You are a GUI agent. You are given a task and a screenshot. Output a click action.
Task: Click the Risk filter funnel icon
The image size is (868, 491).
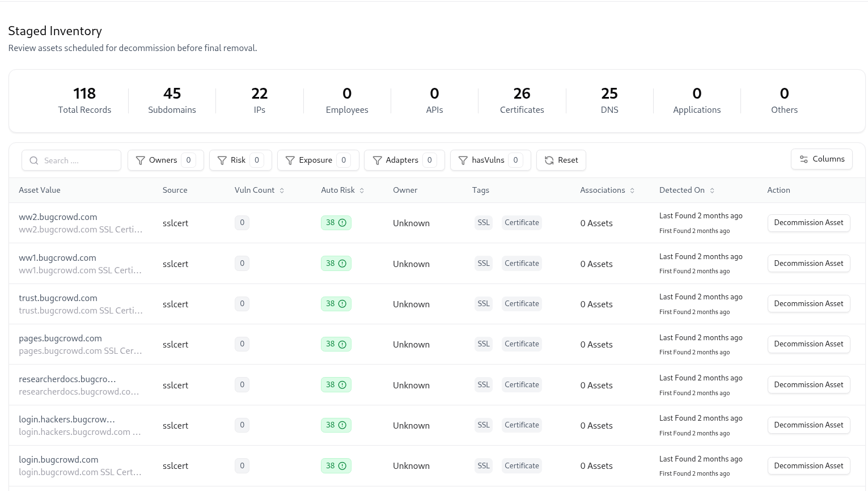point(222,160)
